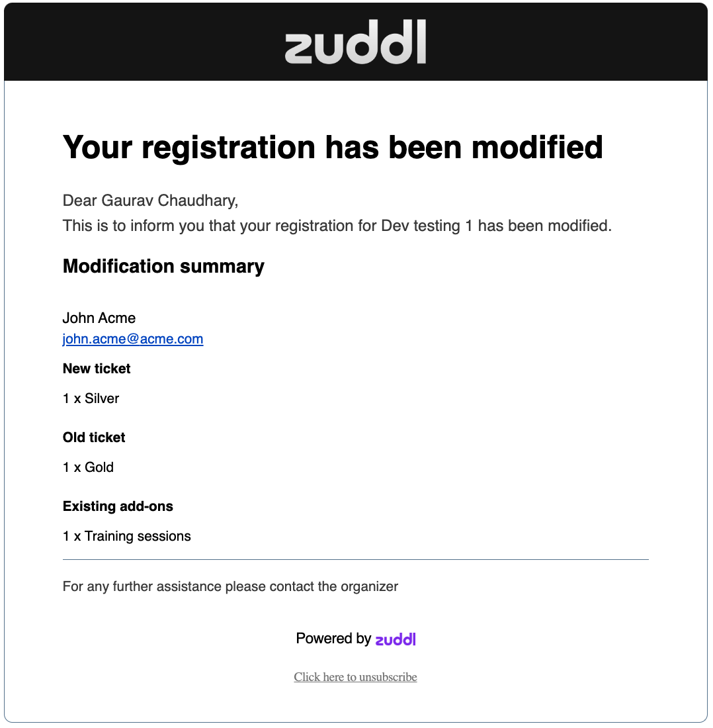Image resolution: width=713 pixels, height=728 pixels.
Task: Click the John Acme attendee name
Action: click(x=99, y=318)
